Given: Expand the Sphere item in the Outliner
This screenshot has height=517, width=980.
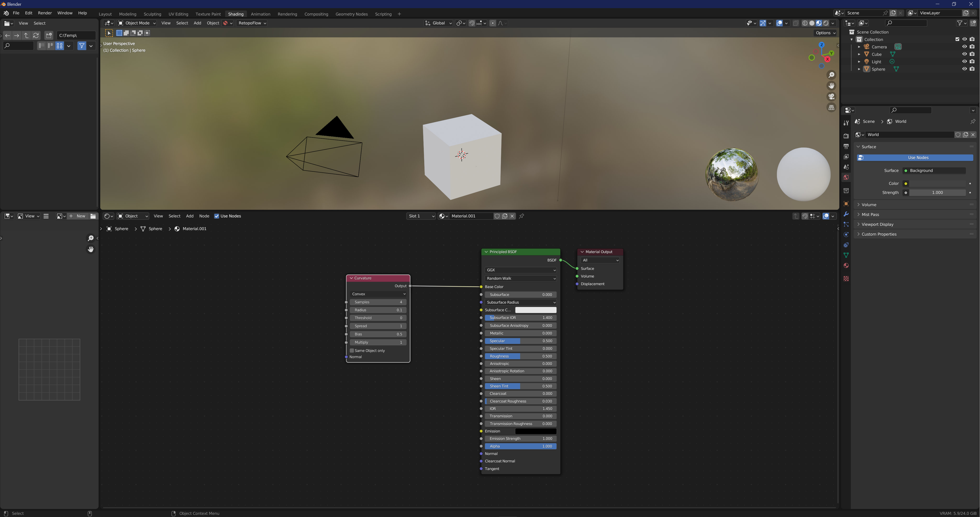Looking at the screenshot, I should [859, 69].
